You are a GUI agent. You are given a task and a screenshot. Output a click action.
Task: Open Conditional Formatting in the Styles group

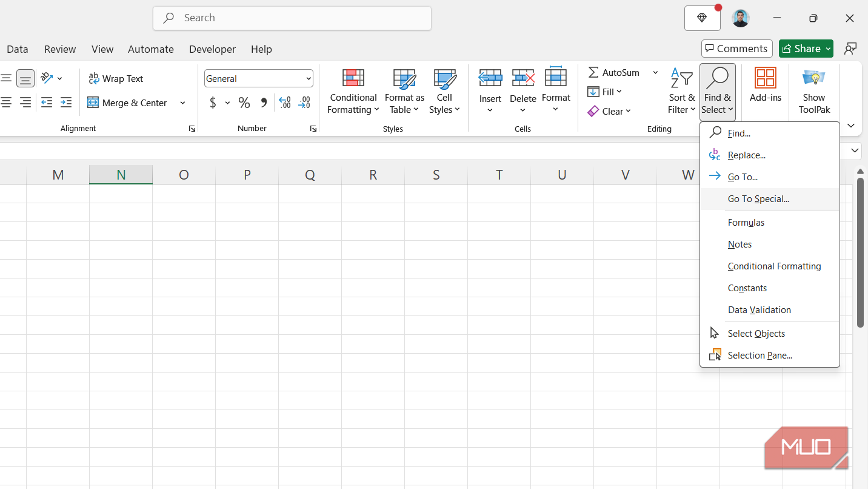[x=353, y=92]
